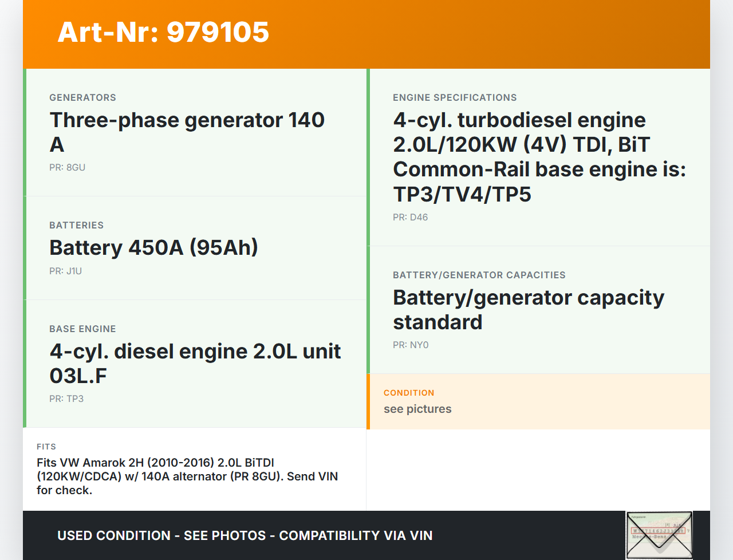Click the Fits VW Amarok 2H description
Image resolution: width=733 pixels, height=560 pixels.
coord(187,476)
